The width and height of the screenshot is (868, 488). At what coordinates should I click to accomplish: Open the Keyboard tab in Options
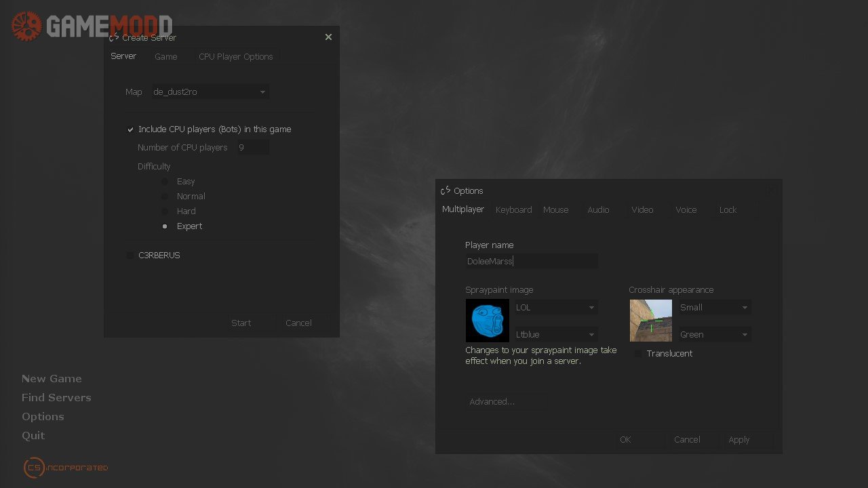pos(513,210)
